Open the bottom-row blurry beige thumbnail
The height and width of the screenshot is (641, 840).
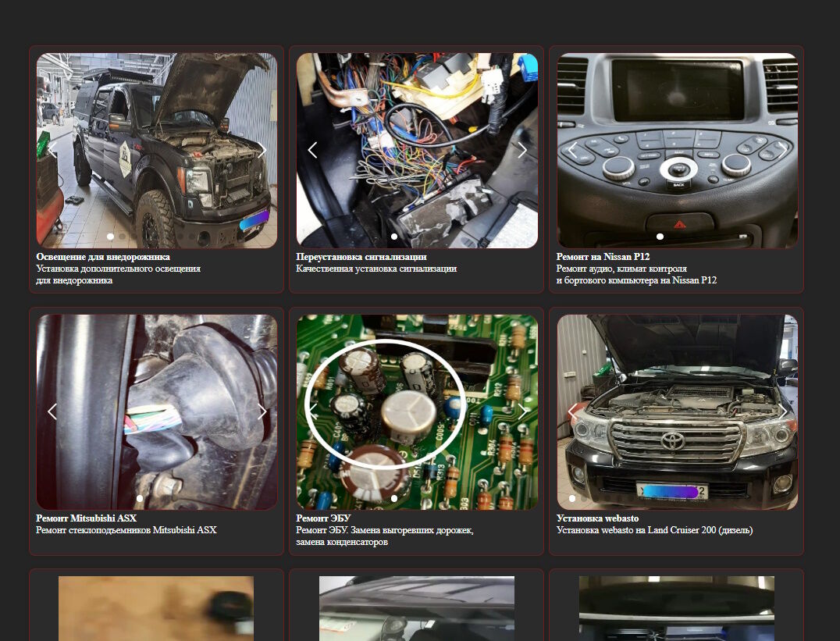coord(156,609)
